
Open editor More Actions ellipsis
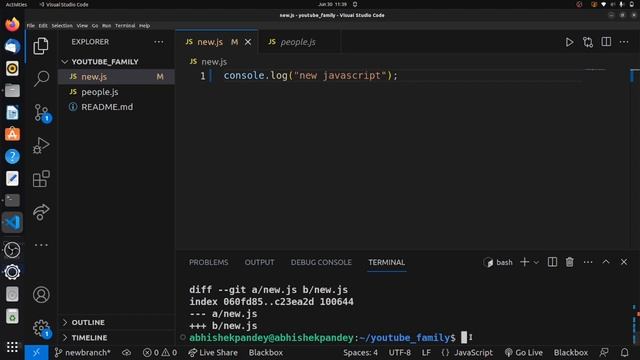(x=624, y=42)
